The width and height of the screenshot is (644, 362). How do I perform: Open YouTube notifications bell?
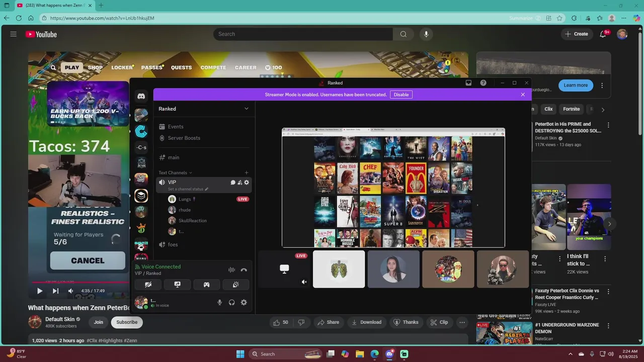(x=603, y=34)
